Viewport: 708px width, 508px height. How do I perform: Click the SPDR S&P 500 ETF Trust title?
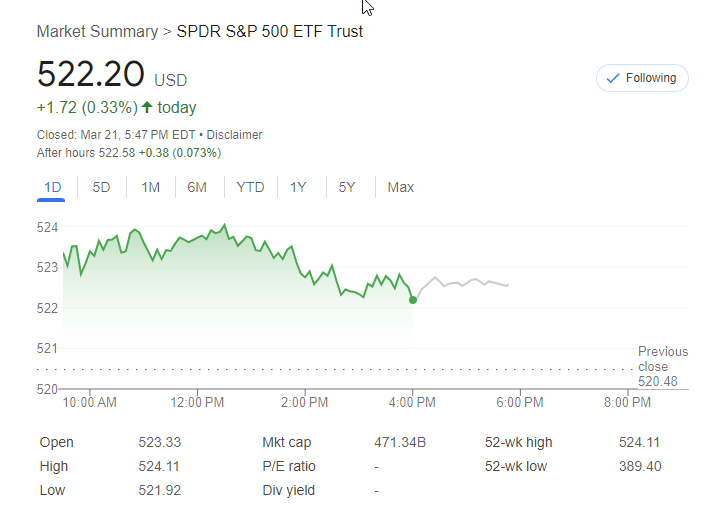(x=270, y=31)
